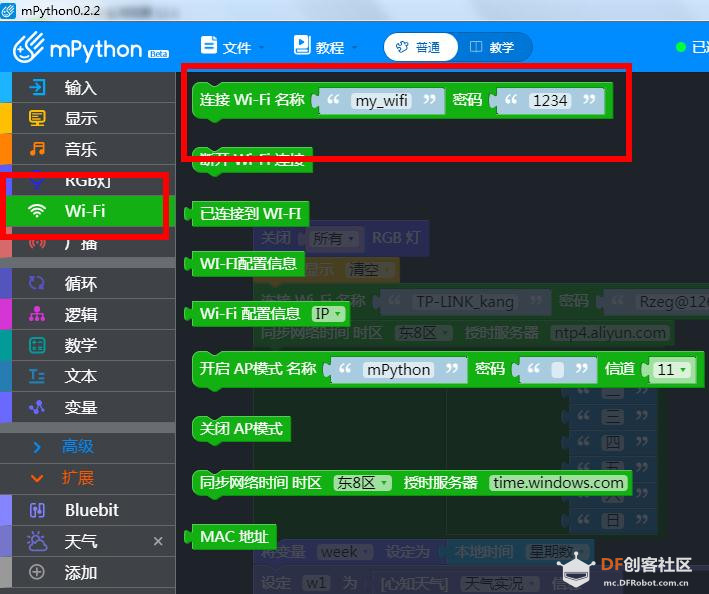Open the 东8区 timezone dropdown in flyout block

point(362,483)
